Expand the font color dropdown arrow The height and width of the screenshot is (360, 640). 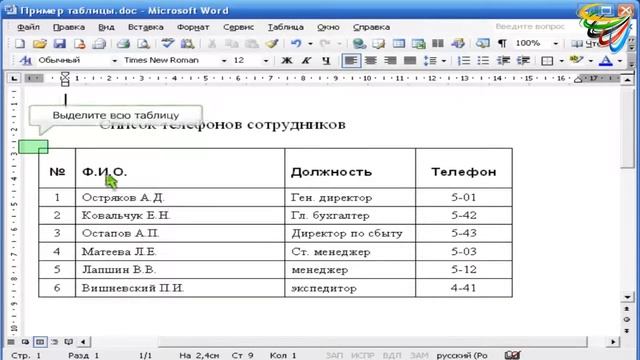(x=620, y=60)
